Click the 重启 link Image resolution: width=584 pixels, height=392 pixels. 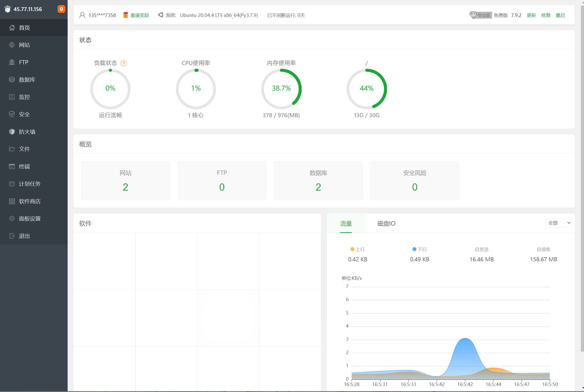point(560,15)
